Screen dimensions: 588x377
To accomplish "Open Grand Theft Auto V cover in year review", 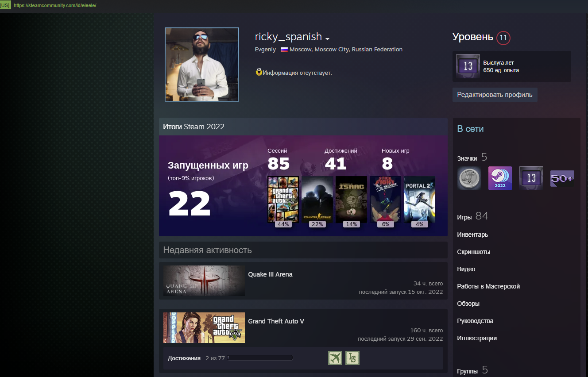I will (283, 199).
